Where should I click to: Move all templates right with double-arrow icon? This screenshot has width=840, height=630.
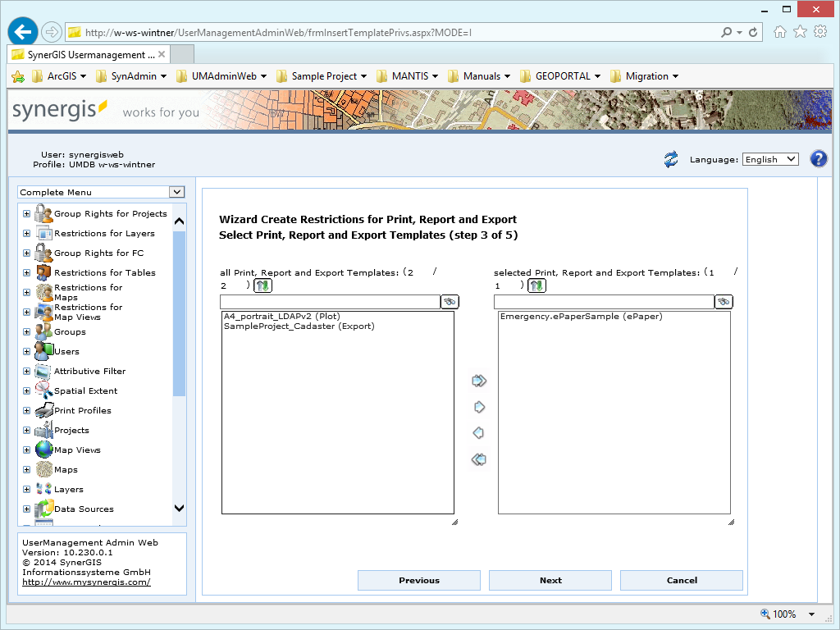pos(479,380)
